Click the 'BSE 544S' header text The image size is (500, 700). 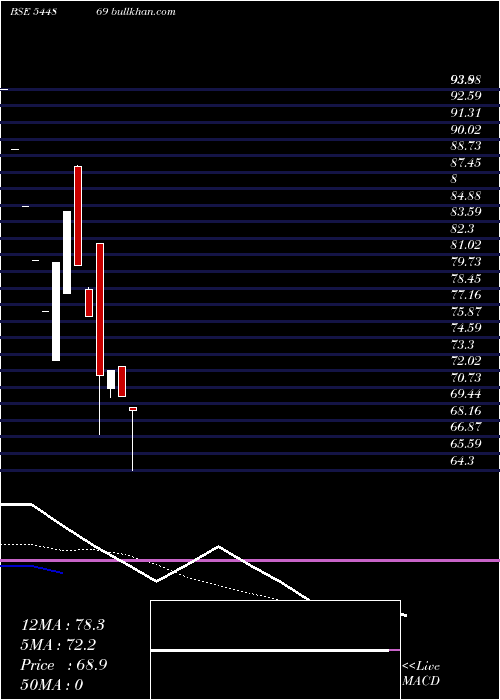pyautogui.click(x=33, y=12)
